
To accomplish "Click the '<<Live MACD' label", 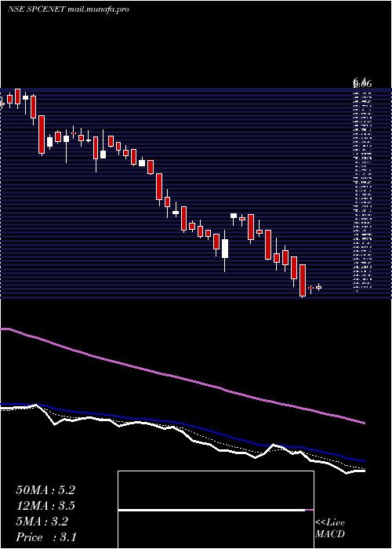I will [x=330, y=529].
